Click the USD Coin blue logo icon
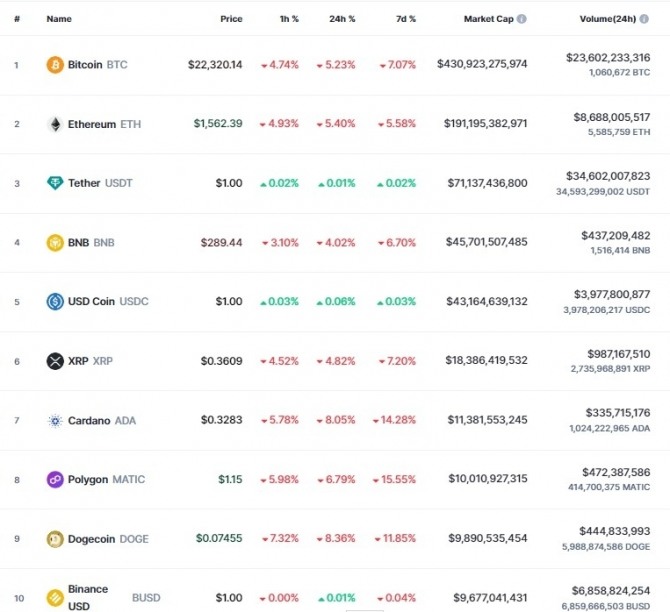The image size is (670, 612). click(55, 301)
